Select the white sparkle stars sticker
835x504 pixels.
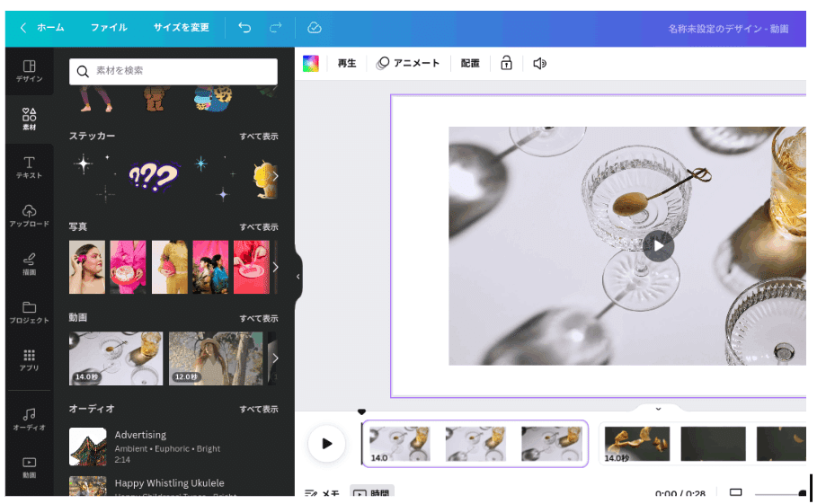(96, 178)
